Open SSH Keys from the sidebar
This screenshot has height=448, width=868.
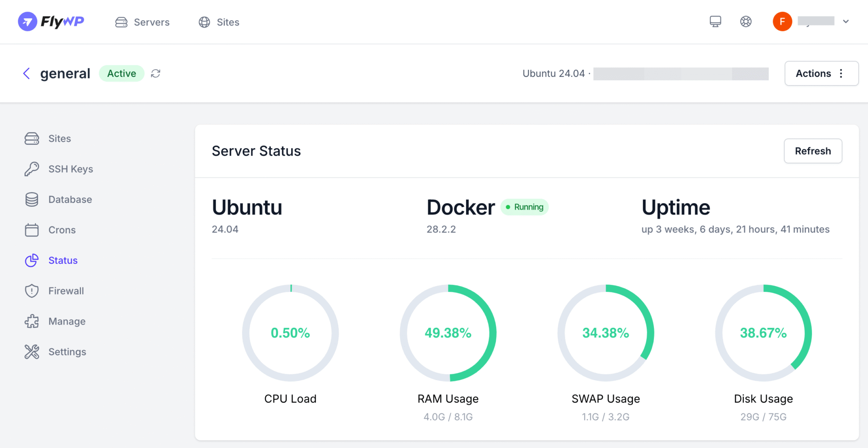click(70, 169)
